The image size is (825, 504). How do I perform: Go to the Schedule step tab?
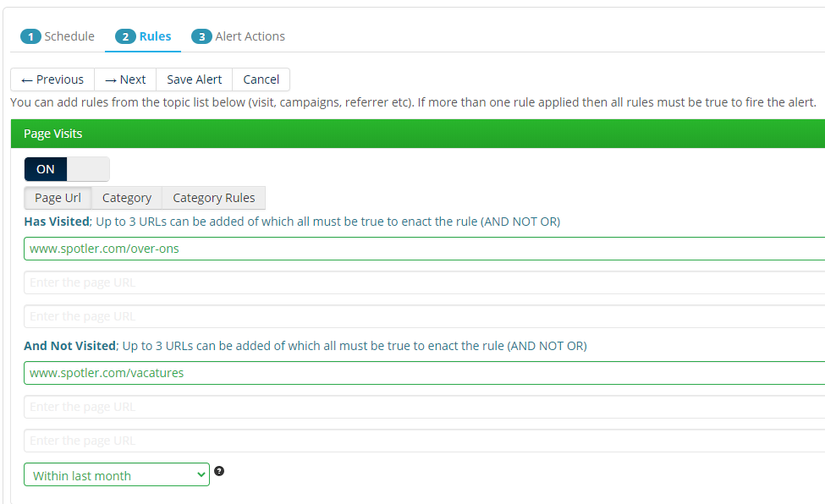(58, 36)
